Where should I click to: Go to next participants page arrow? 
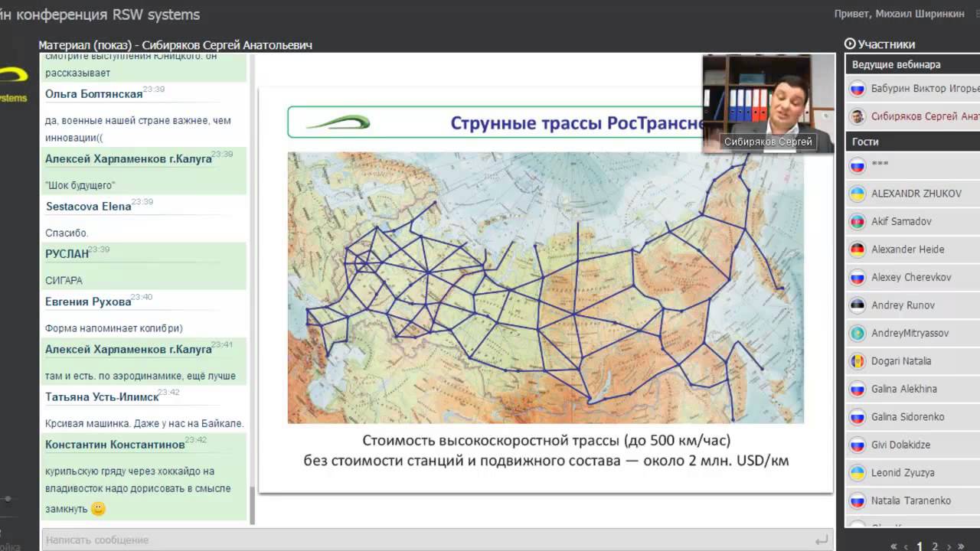point(949,546)
